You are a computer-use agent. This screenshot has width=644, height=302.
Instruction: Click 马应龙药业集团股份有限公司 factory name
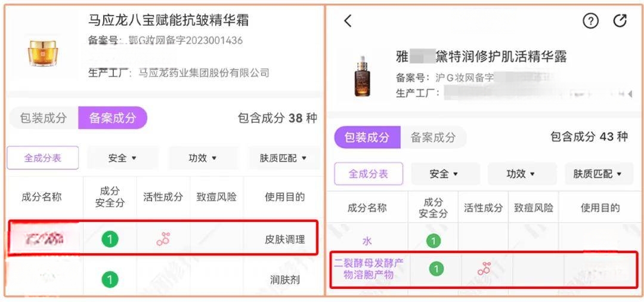point(204,73)
